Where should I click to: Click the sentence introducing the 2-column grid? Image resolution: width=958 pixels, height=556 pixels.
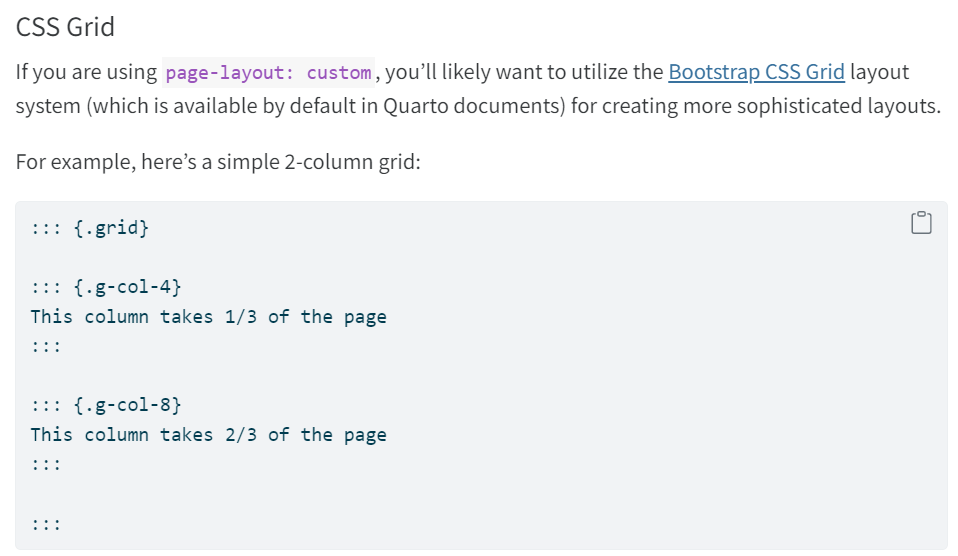coord(218,161)
